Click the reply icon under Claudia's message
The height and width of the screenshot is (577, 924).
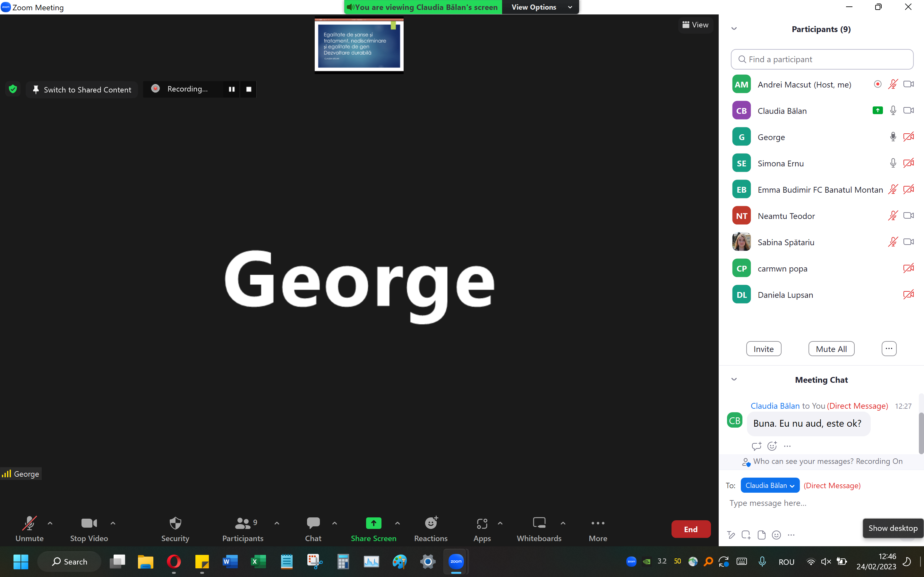coord(756,446)
